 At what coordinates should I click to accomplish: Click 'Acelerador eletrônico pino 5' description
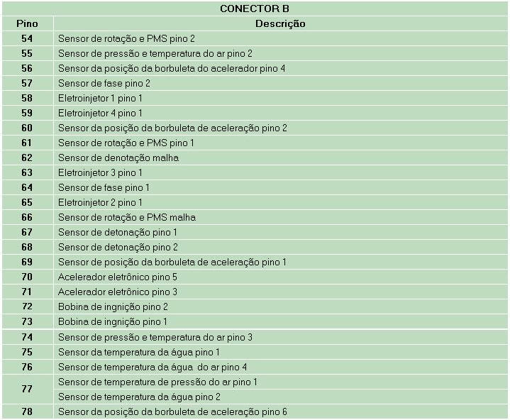117,277
